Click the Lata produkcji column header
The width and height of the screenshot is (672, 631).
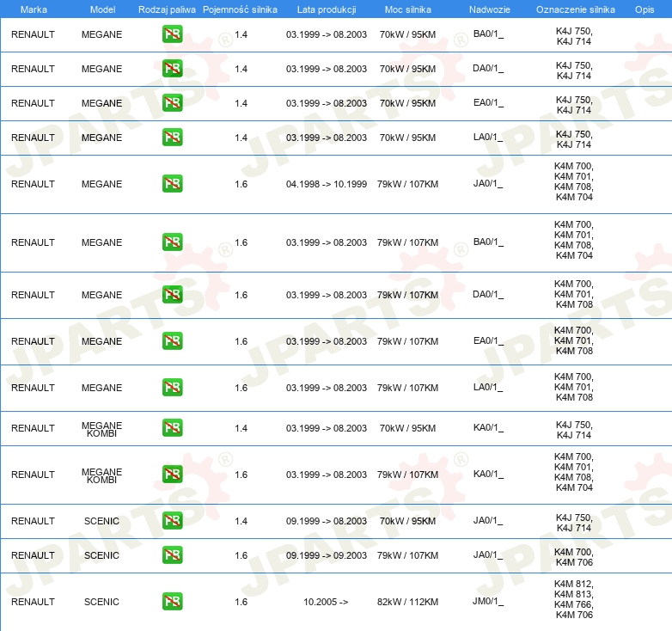click(327, 9)
